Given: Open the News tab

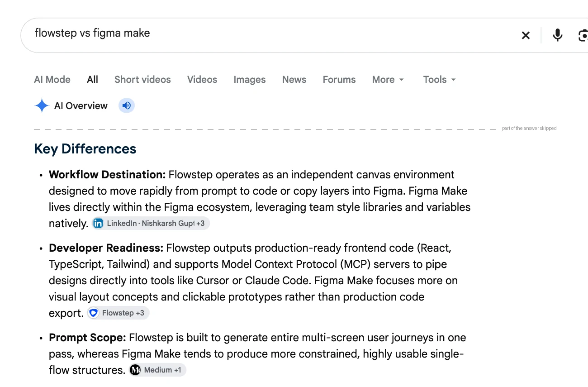Looking at the screenshot, I should (x=294, y=80).
